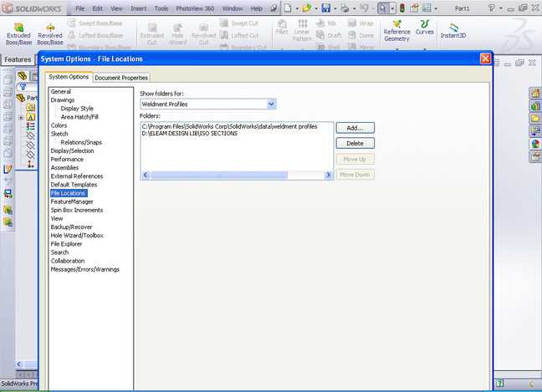Click the Delete folder button

coord(355,143)
